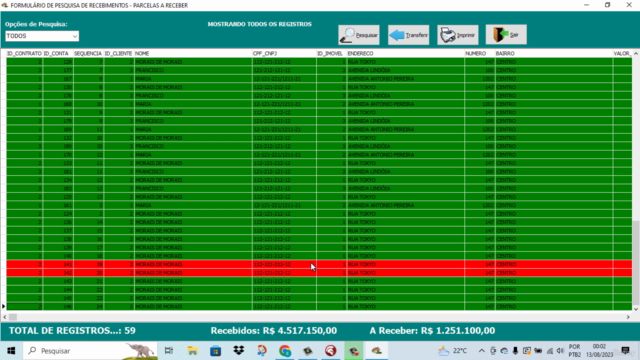This screenshot has height=360, width=640.
Task: Click the NUMERO column header
Action: [x=479, y=53]
